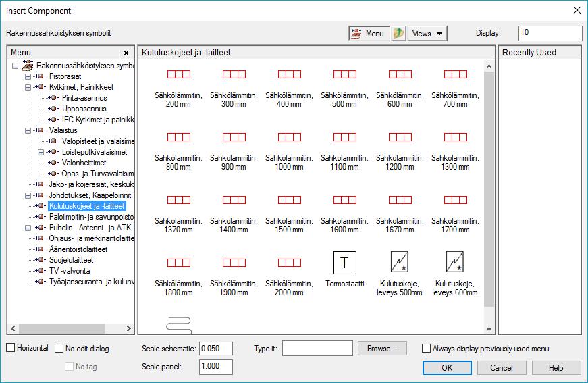Click the Browse... button
This screenshot has width=588, height=383.
point(381,348)
